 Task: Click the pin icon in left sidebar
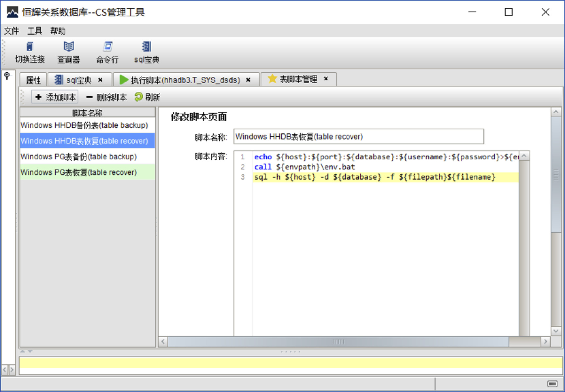click(x=7, y=76)
